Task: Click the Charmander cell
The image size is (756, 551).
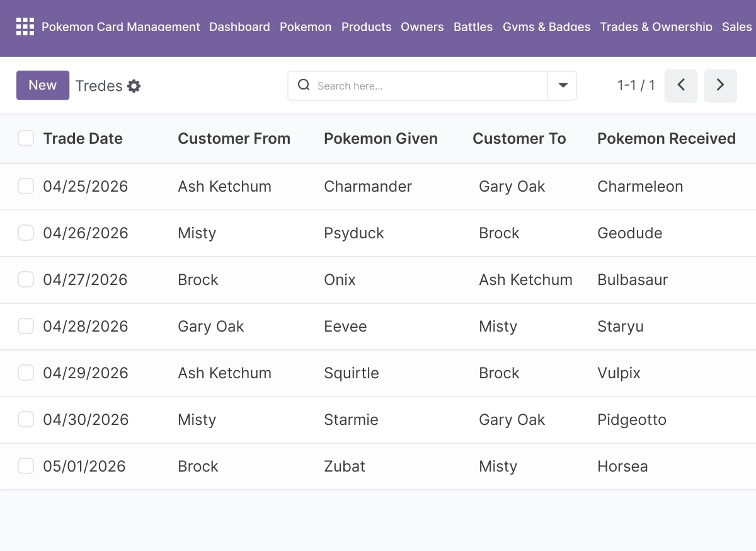Action: point(368,187)
